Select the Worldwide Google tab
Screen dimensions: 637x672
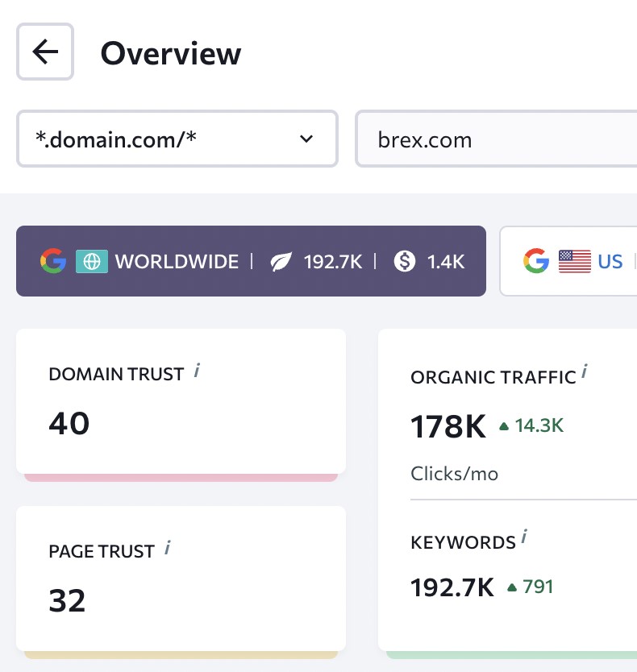[x=251, y=261]
